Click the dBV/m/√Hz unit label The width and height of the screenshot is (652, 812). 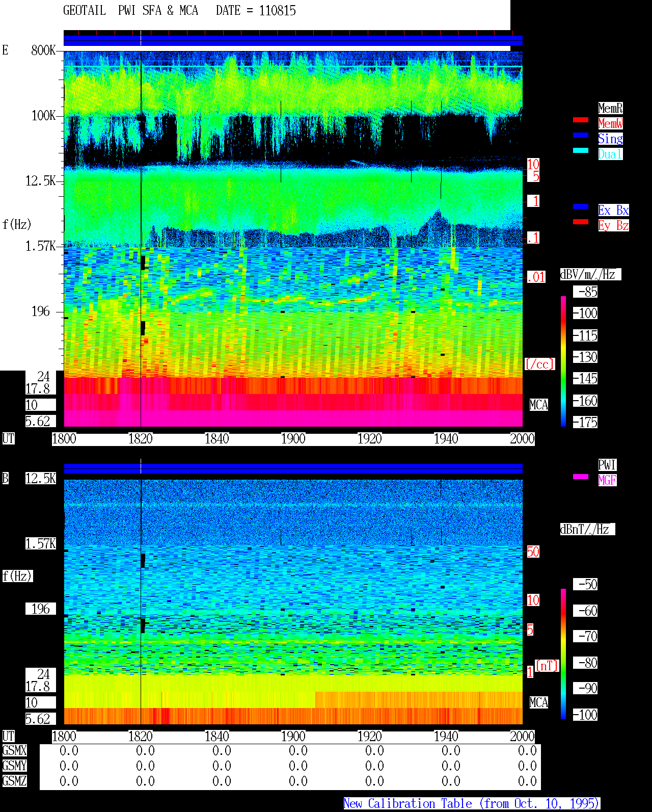click(590, 274)
